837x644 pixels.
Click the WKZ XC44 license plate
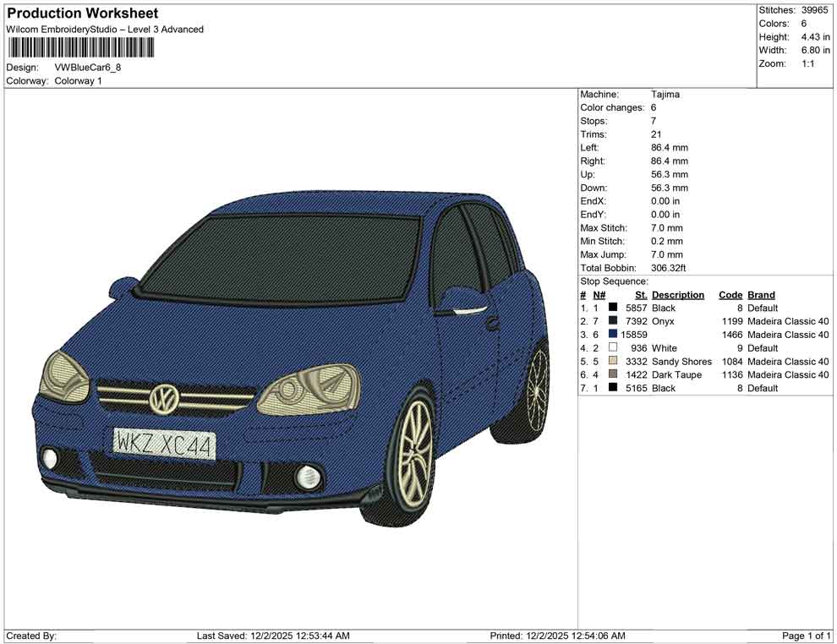tap(165, 444)
